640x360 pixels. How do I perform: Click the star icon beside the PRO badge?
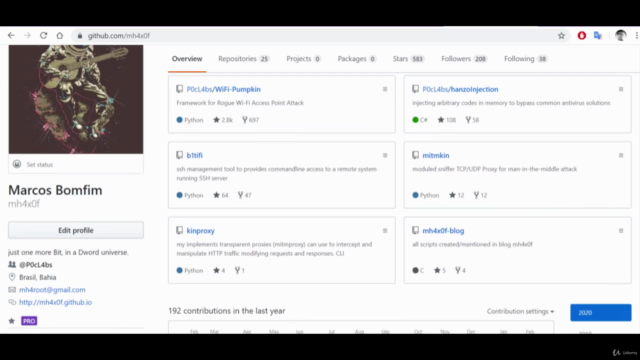(x=12, y=321)
